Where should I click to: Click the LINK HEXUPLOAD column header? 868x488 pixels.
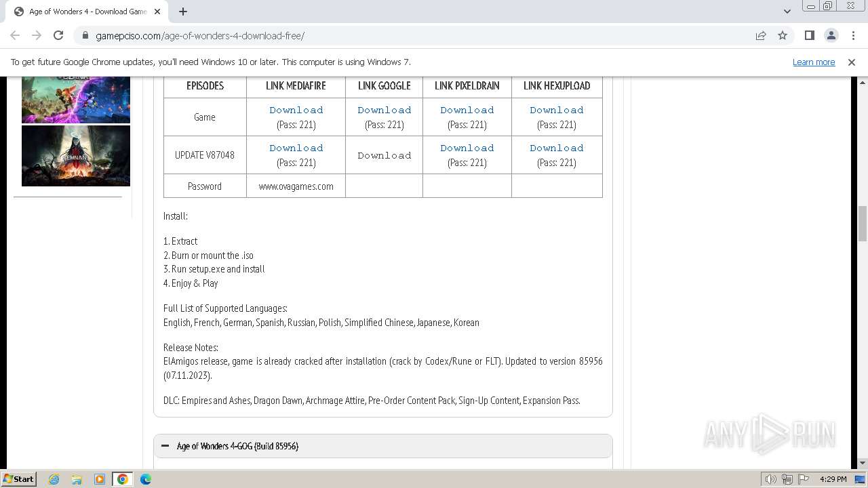(557, 85)
